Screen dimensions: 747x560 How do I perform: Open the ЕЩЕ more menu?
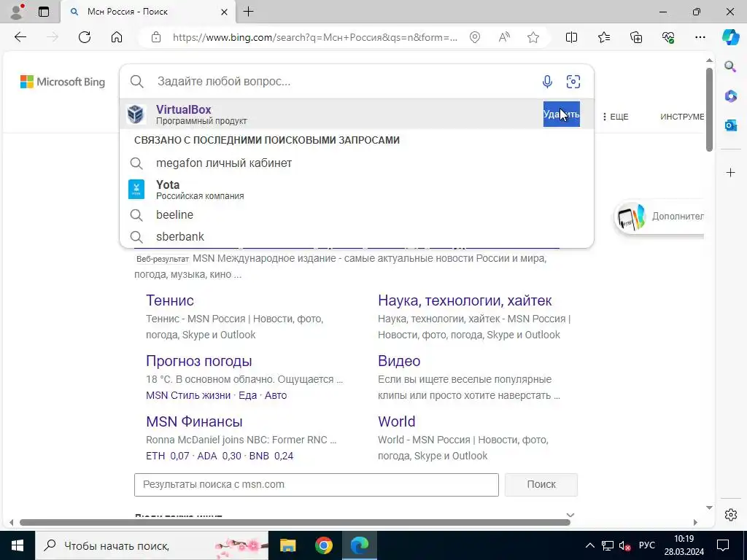click(615, 117)
